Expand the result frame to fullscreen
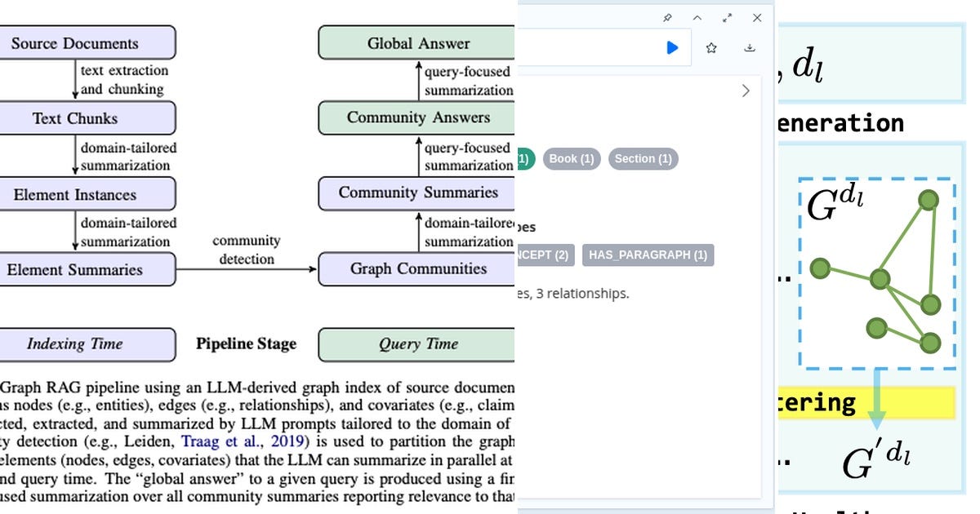The height and width of the screenshot is (514, 980). coord(728,17)
